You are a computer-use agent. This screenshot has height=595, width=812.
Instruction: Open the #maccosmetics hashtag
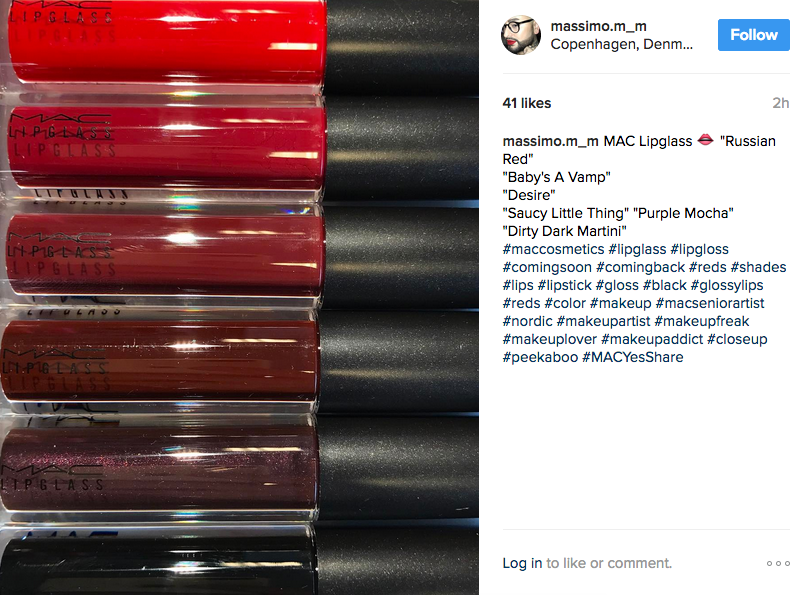pos(554,249)
